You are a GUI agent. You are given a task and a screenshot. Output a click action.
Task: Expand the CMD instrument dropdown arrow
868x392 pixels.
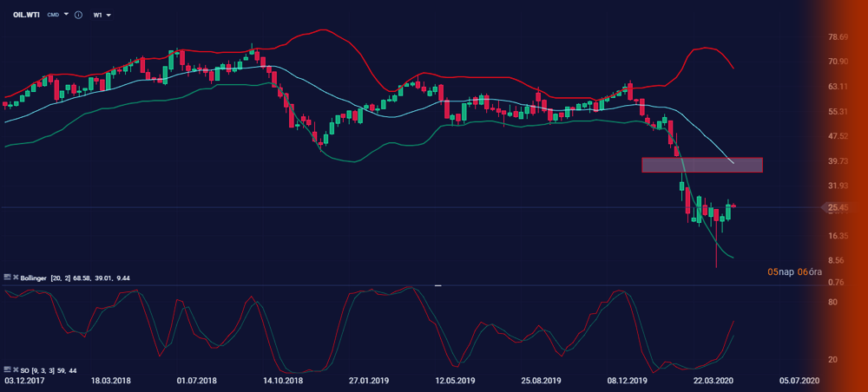pyautogui.click(x=66, y=15)
